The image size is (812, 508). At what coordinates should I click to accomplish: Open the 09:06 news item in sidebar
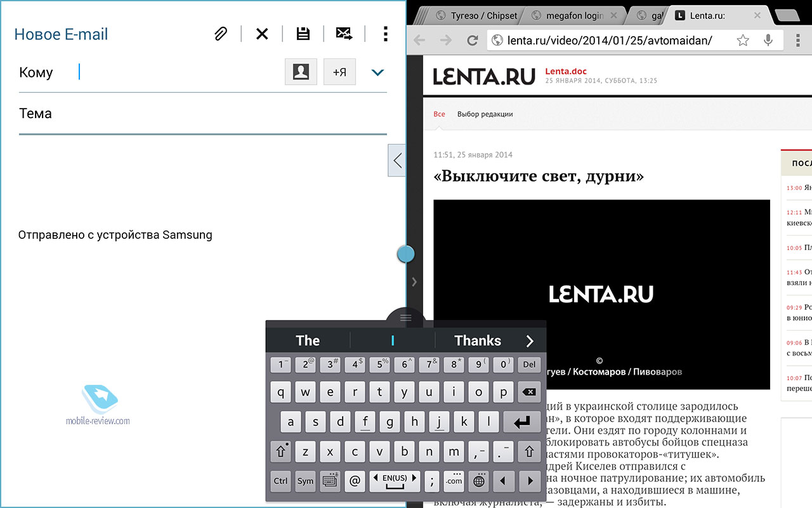pos(799,349)
